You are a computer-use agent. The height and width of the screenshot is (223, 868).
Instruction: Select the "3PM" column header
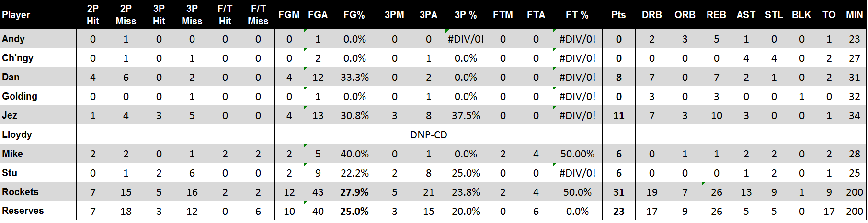tap(394, 15)
